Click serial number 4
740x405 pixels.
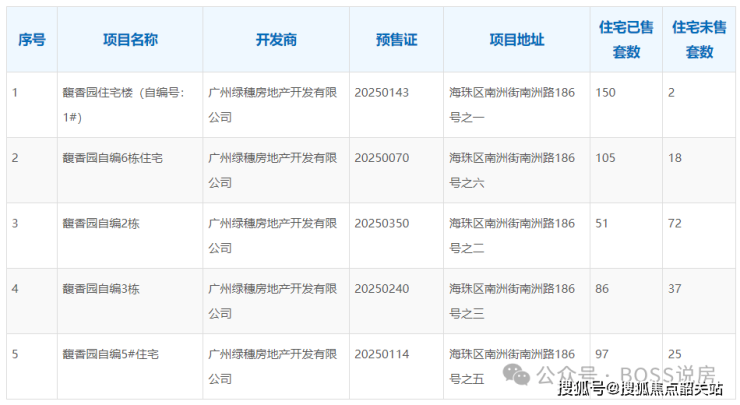[x=15, y=289]
